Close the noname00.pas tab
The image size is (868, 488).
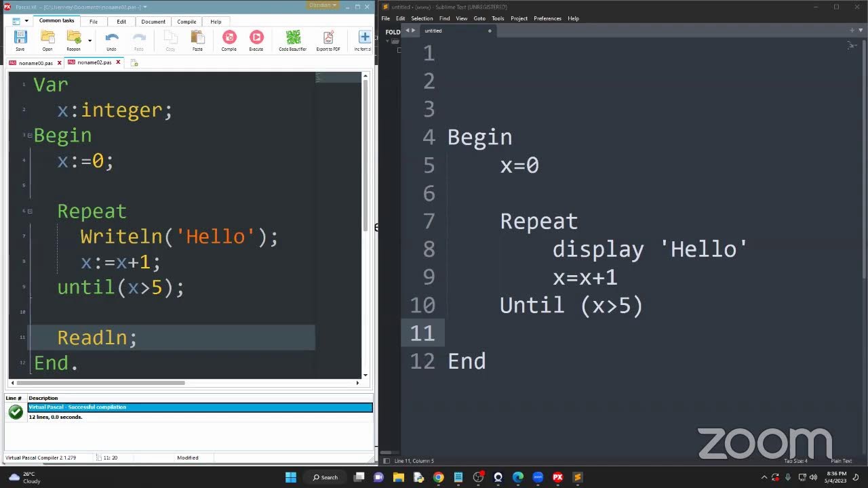(59, 63)
